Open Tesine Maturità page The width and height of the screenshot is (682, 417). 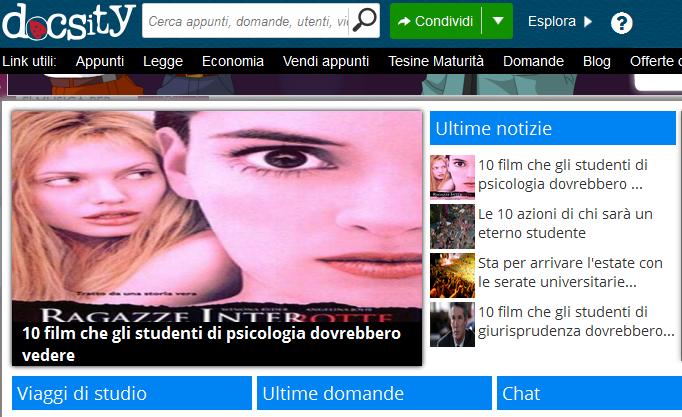pos(436,61)
